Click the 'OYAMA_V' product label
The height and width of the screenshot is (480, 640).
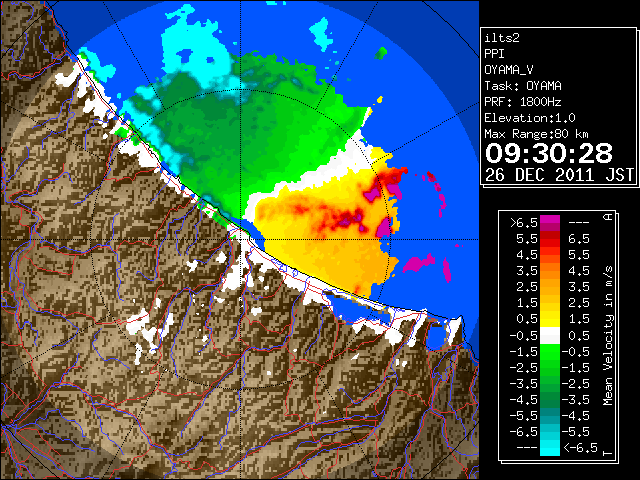(x=509, y=70)
